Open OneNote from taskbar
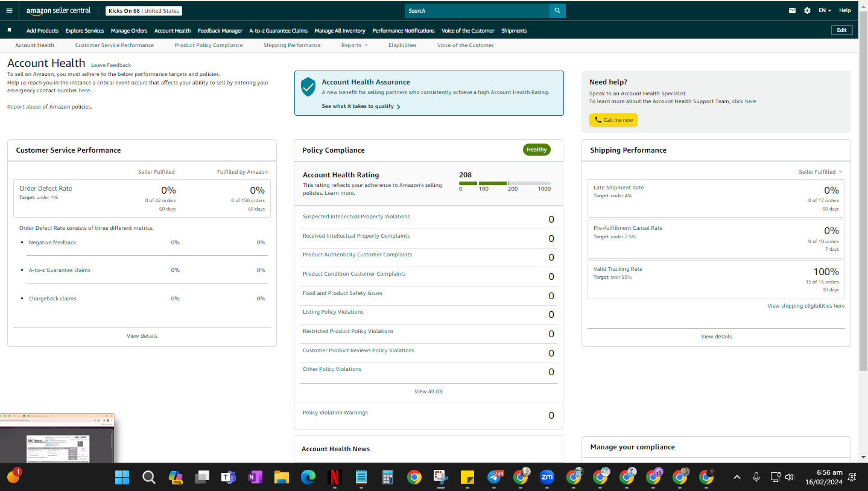The height and width of the screenshot is (491, 868). point(255,477)
